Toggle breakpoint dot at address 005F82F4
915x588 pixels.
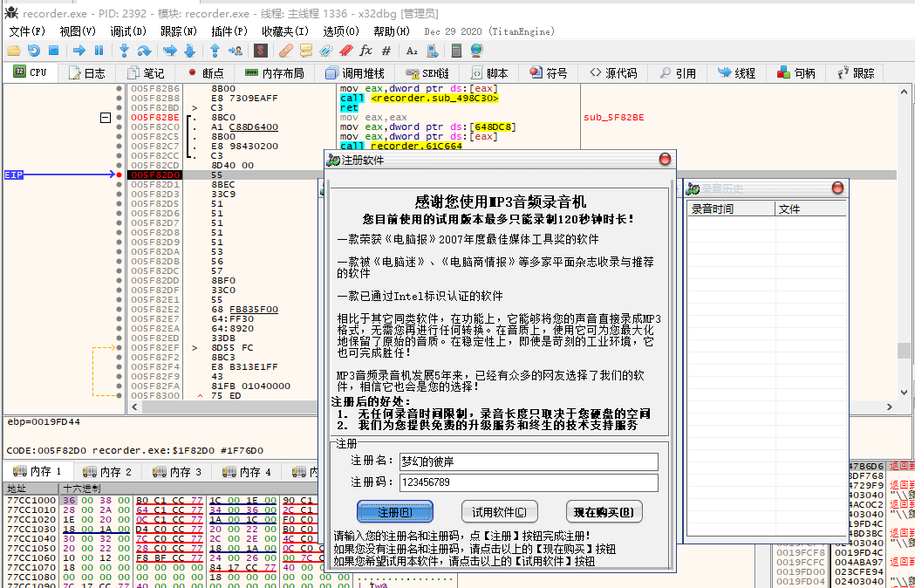(x=119, y=366)
